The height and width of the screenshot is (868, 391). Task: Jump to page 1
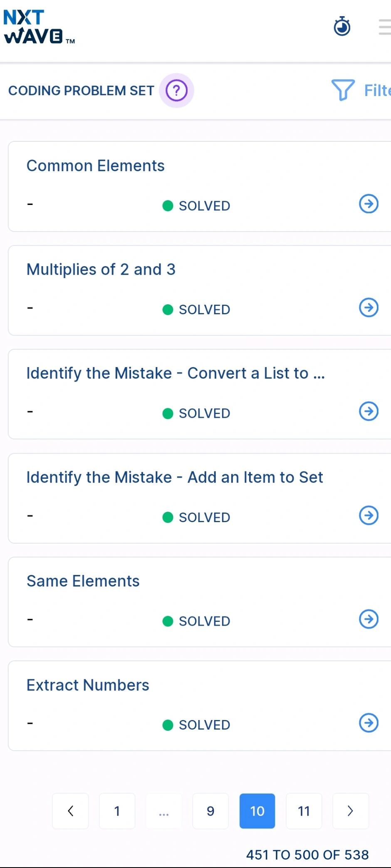(x=117, y=811)
